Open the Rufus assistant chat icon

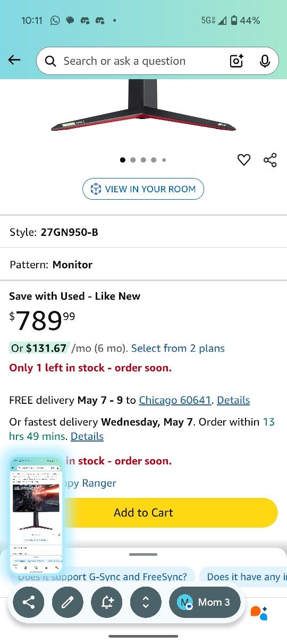point(259,613)
